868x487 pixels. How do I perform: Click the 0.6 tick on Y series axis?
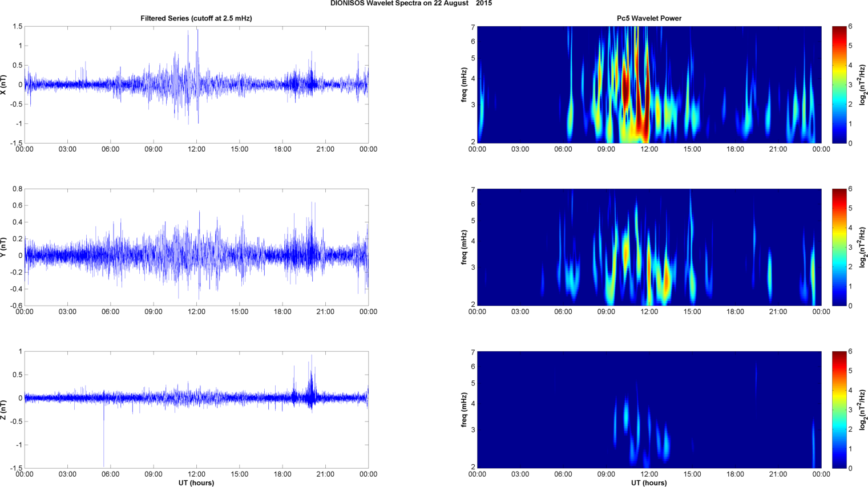17,205
